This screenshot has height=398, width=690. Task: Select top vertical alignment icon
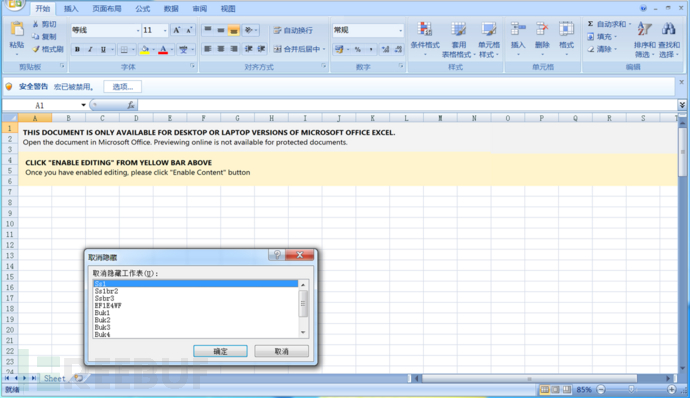coord(208,30)
